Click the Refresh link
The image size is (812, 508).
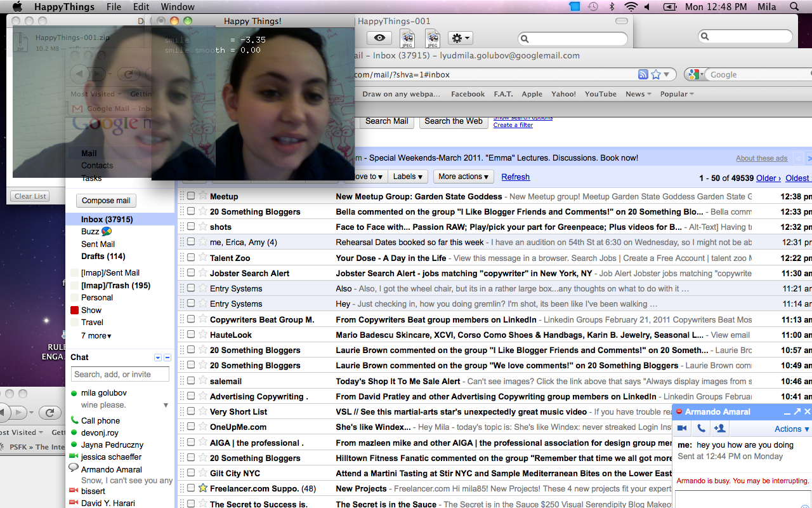pos(515,177)
